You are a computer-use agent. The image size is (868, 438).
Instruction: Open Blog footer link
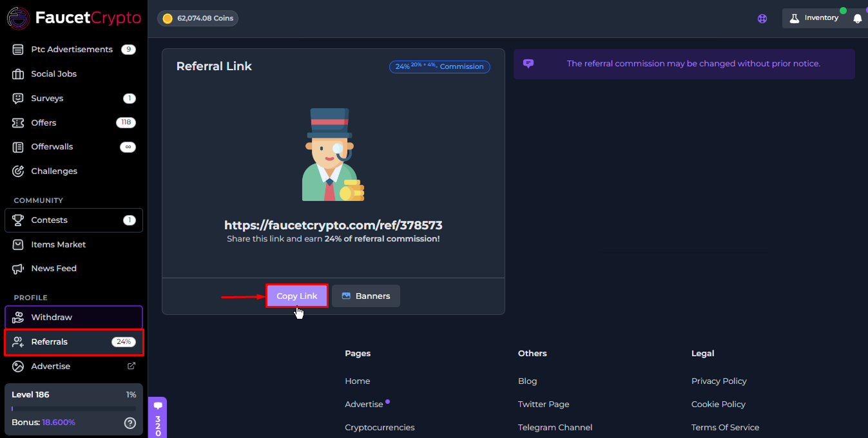tap(527, 381)
